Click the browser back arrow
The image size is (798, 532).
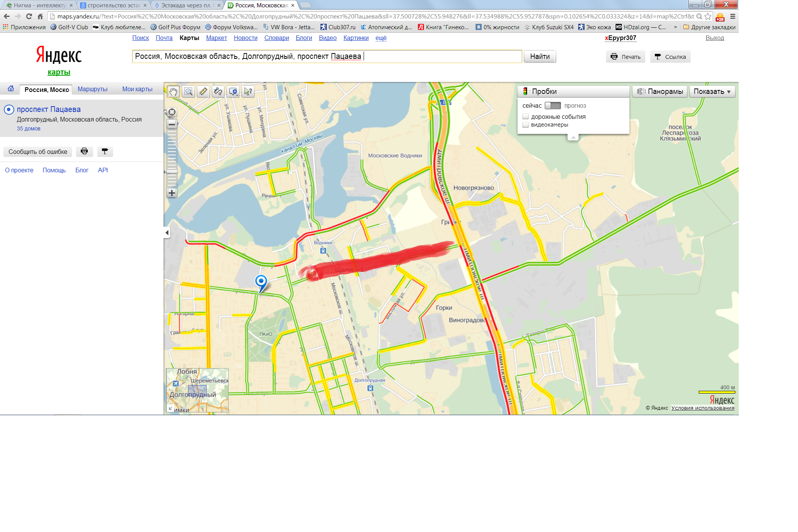point(7,17)
